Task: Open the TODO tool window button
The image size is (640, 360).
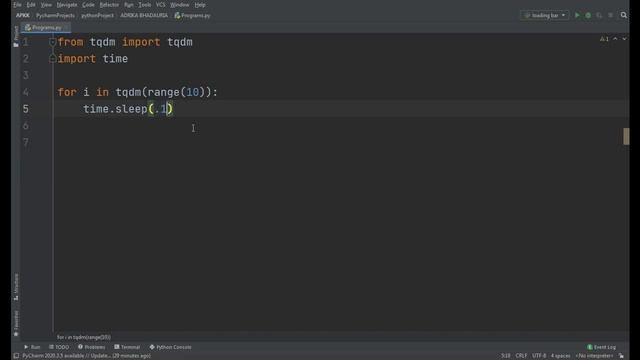Action: click(x=59, y=347)
